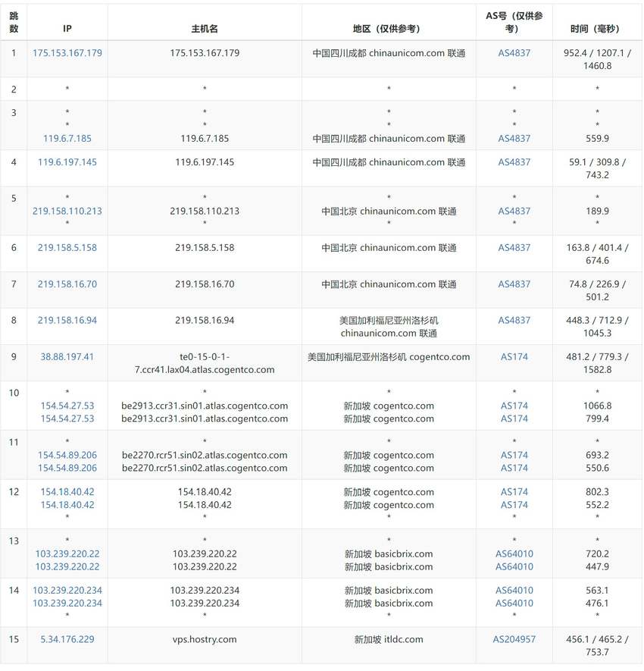Open 103.239.220.22 IP link beside time 447.9
This screenshot has width=644, height=671.
[67, 566]
